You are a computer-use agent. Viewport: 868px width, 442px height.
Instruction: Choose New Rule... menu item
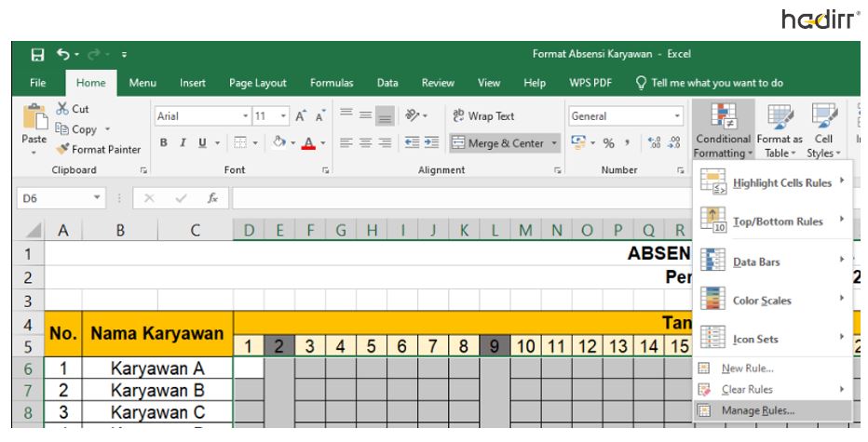point(772,368)
